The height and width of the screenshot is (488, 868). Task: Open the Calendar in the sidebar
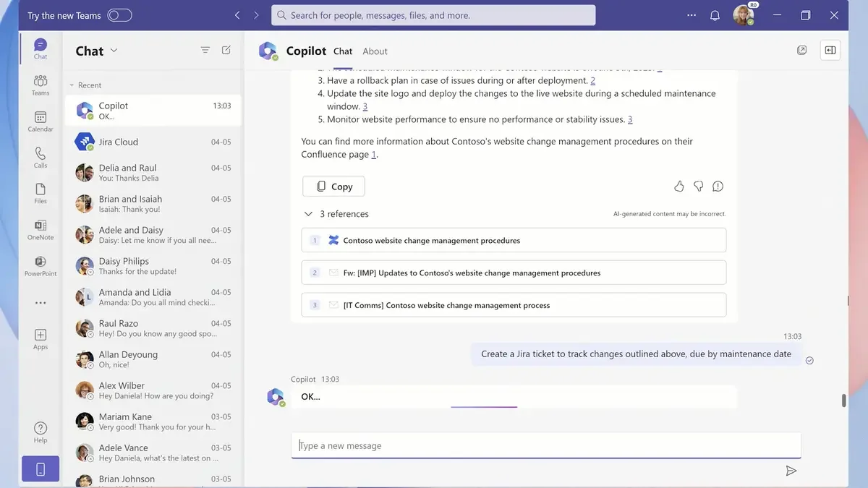41,121
